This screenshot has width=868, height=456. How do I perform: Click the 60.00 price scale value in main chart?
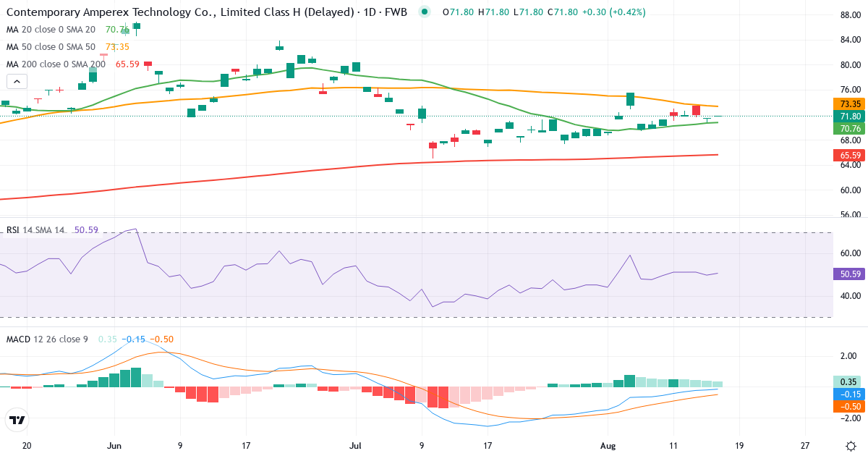[849, 190]
